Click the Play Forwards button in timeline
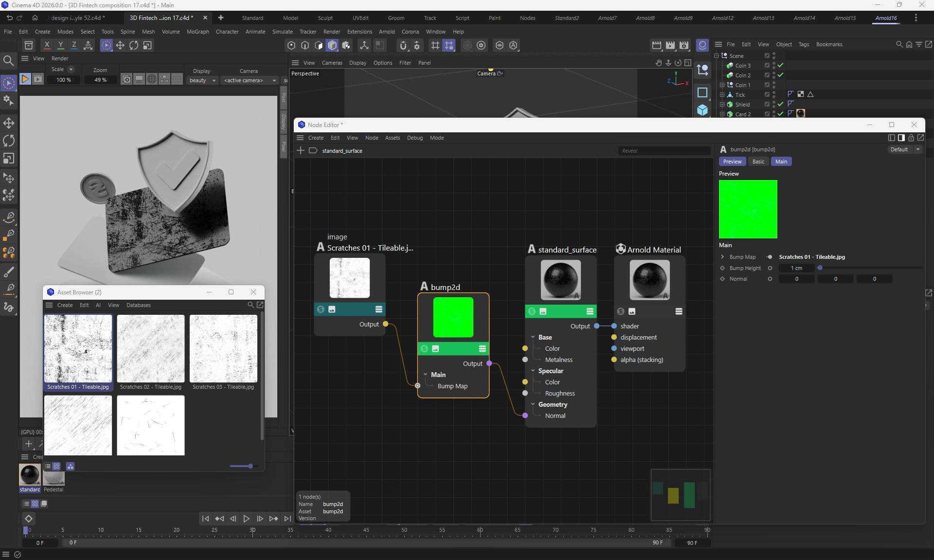 [x=246, y=519]
